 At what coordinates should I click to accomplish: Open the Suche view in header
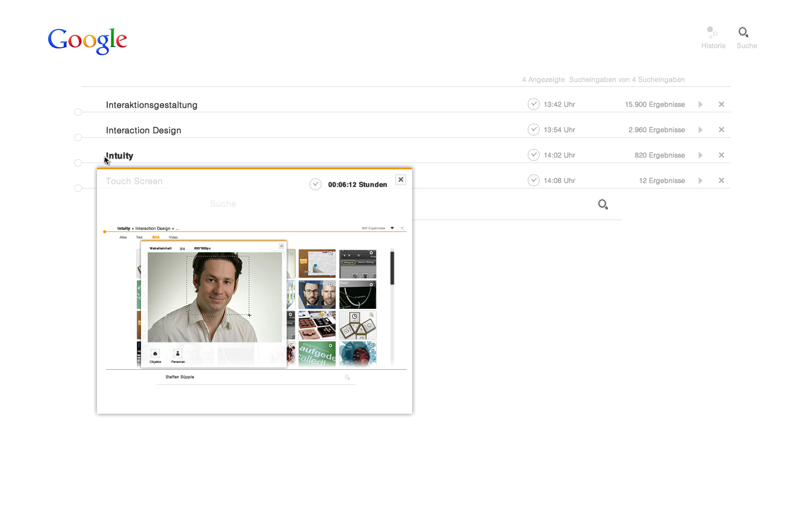click(746, 38)
